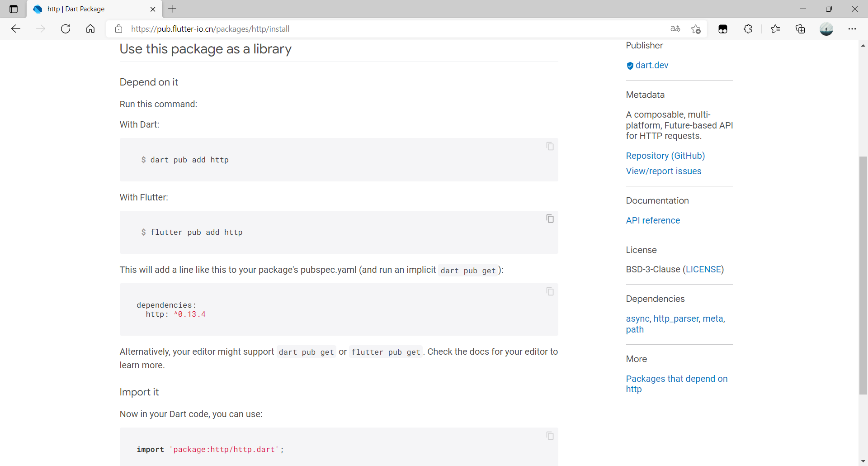The height and width of the screenshot is (466, 868).
Task: Click the vertical scrollbar thumb
Action: pyautogui.click(x=863, y=276)
